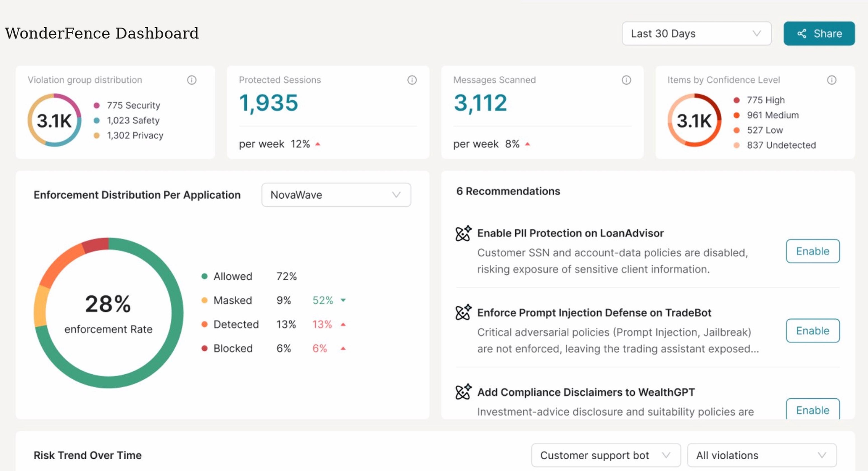The width and height of the screenshot is (868, 471).
Task: Click the 775 High legend entry
Action: (766, 100)
